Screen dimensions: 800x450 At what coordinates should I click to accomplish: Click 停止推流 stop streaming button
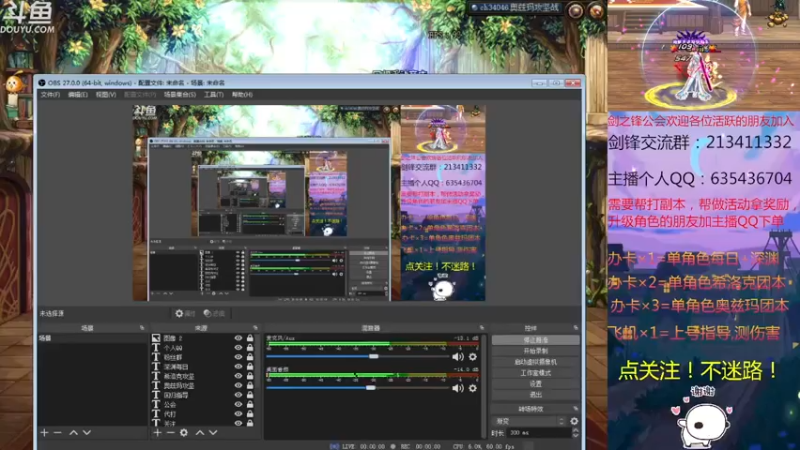[535, 340]
